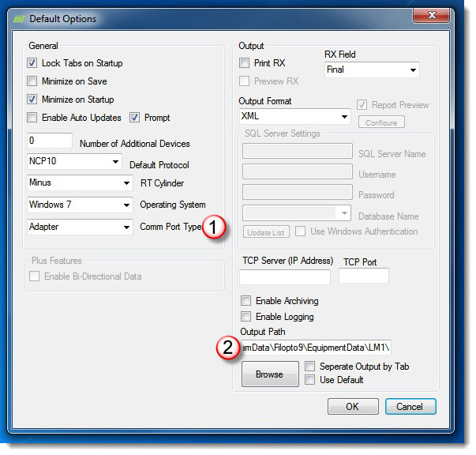Viewport: 476px width, 455px height.
Task: Open the Default Protocol NCP10 dropdown
Action: point(74,161)
